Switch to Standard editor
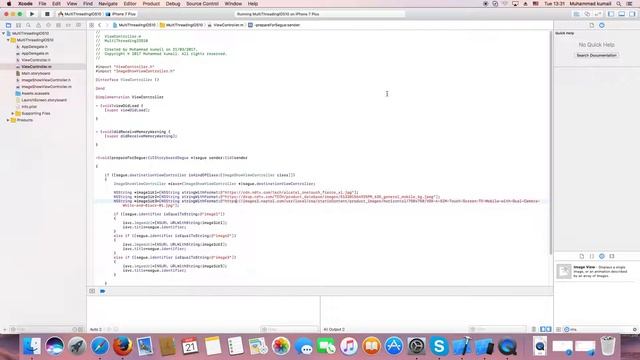Image resolution: width=640 pixels, height=360 pixels. (576, 14)
